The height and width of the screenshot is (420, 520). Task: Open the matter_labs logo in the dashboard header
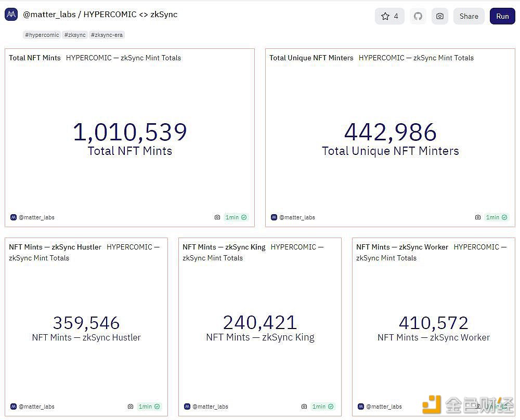(11, 15)
